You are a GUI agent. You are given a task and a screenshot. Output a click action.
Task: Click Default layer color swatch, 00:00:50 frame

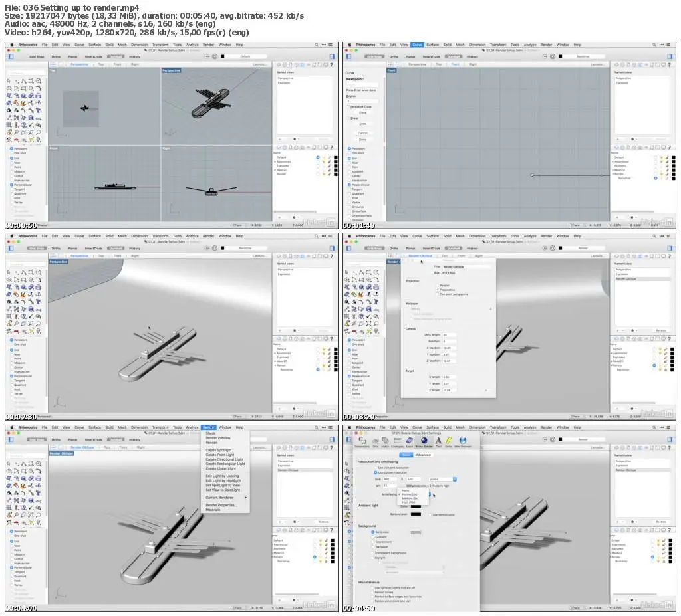(335, 158)
